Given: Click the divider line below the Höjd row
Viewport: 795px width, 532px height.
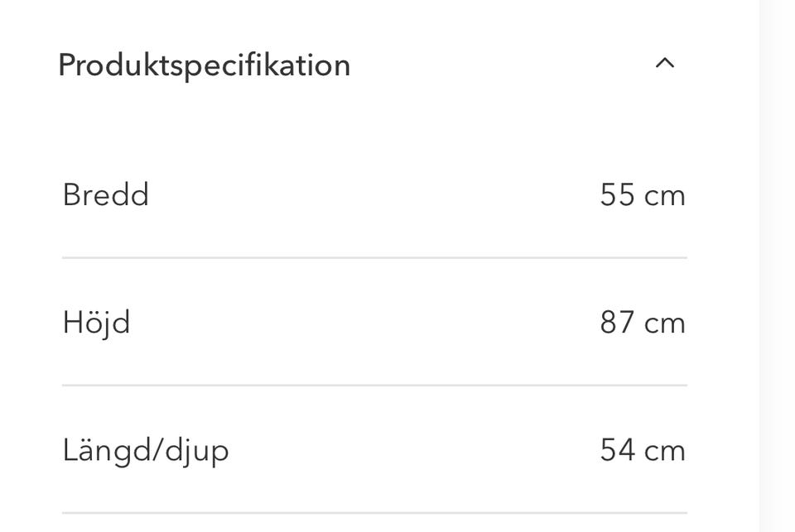Looking at the screenshot, I should 374,385.
